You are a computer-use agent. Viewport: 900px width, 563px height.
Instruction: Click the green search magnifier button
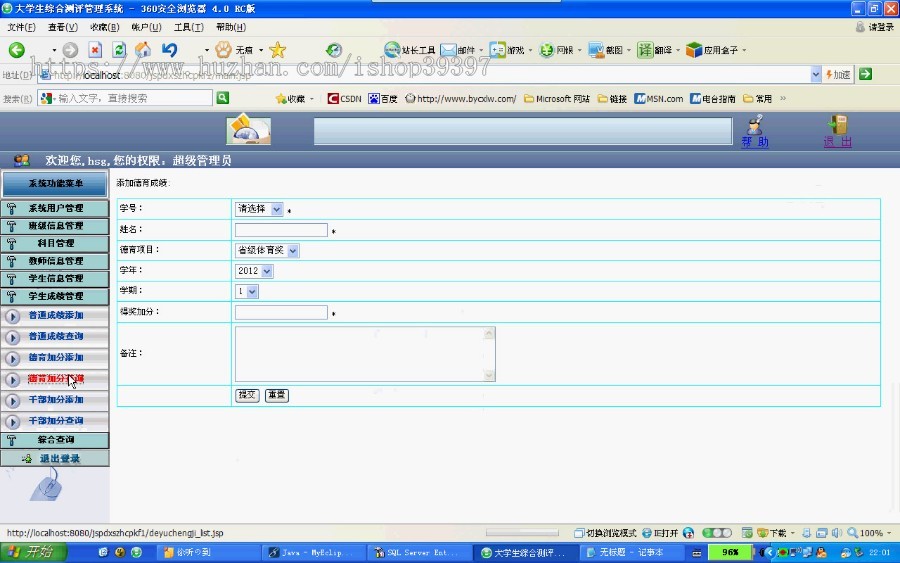(223, 98)
